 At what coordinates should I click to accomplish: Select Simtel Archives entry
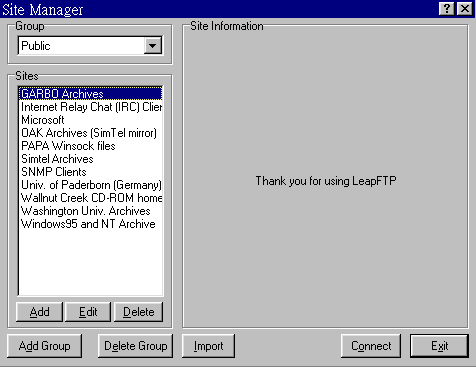click(x=90, y=159)
